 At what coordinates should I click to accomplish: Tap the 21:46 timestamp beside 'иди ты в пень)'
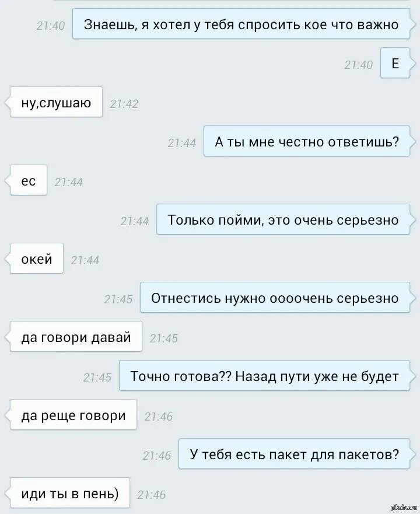point(152,495)
